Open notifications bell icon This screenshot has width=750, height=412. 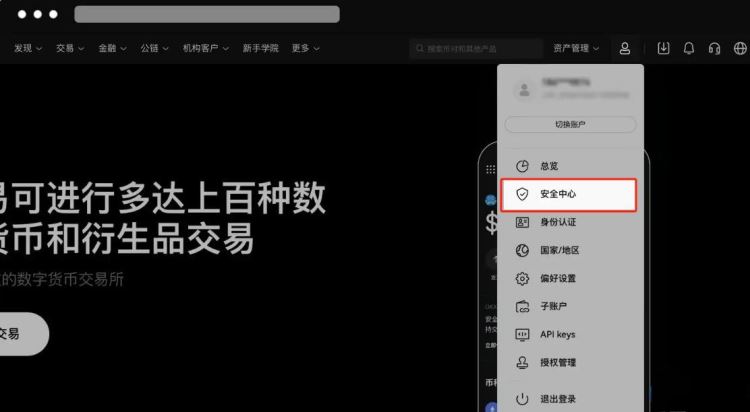tap(689, 48)
